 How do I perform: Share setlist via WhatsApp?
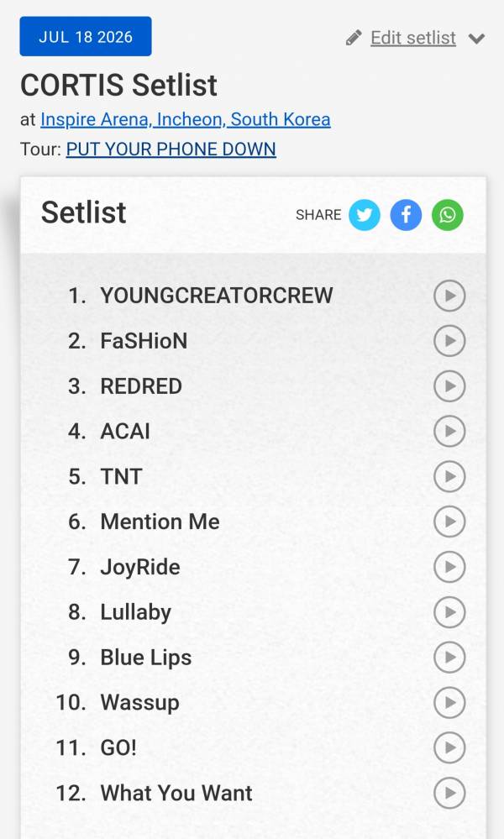[x=447, y=214]
